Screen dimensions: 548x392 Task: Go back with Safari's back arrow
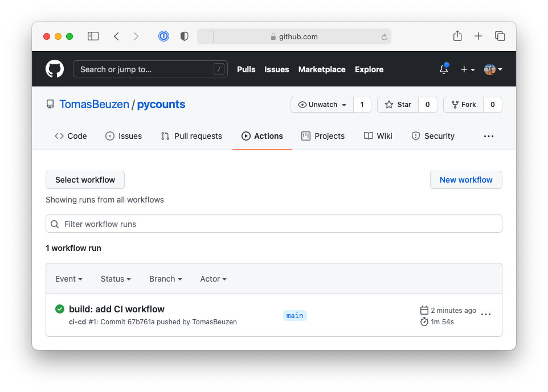coord(116,36)
